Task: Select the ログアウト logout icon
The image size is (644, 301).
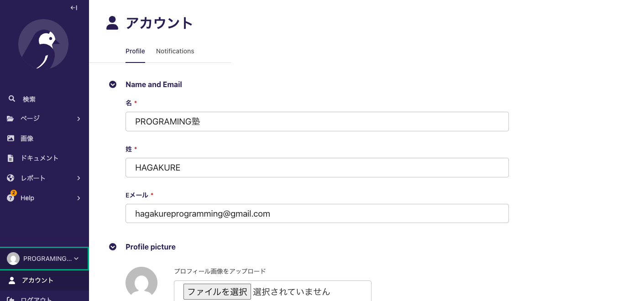Action: point(10,298)
